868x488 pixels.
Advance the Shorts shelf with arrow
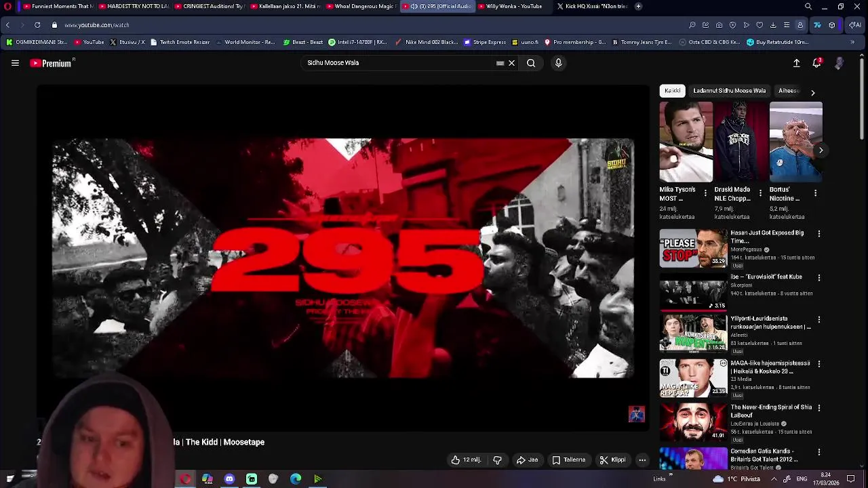click(x=821, y=150)
